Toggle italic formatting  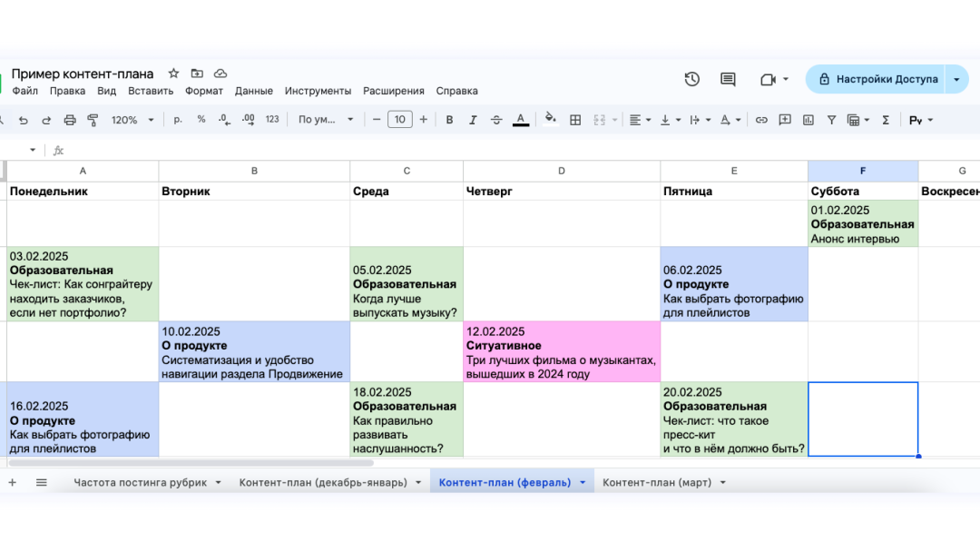[473, 120]
